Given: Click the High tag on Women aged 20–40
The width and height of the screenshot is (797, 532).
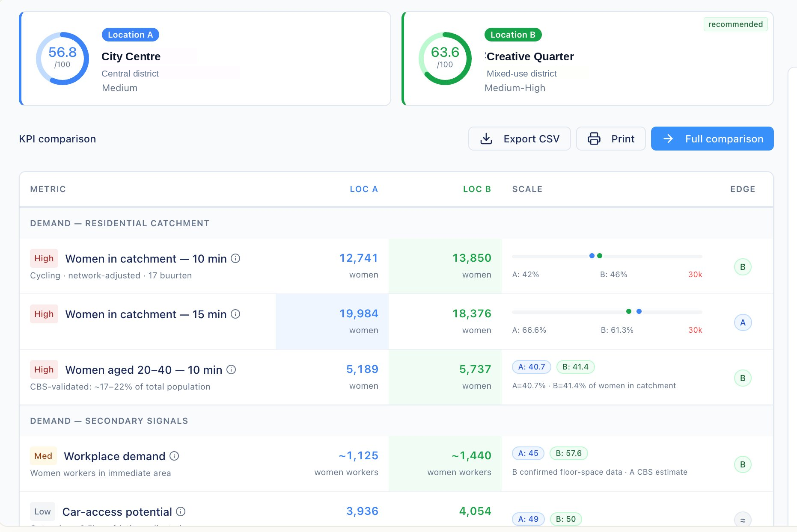Looking at the screenshot, I should pos(44,369).
